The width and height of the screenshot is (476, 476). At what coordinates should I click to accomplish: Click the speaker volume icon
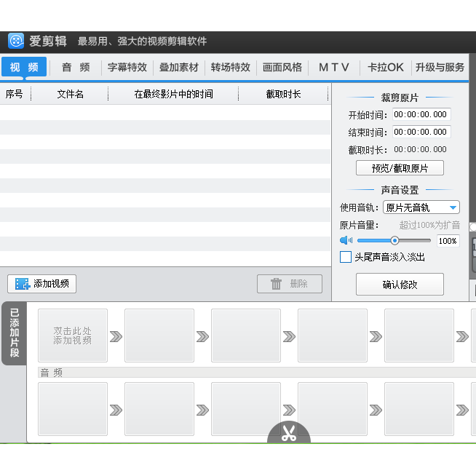(x=346, y=240)
